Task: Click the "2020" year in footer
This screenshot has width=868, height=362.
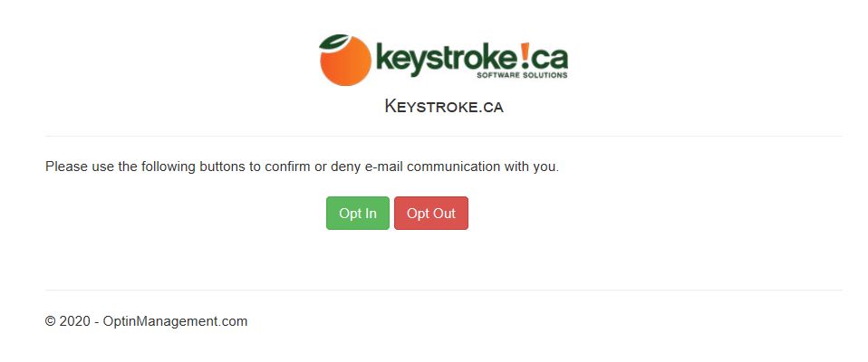Action: click(74, 321)
